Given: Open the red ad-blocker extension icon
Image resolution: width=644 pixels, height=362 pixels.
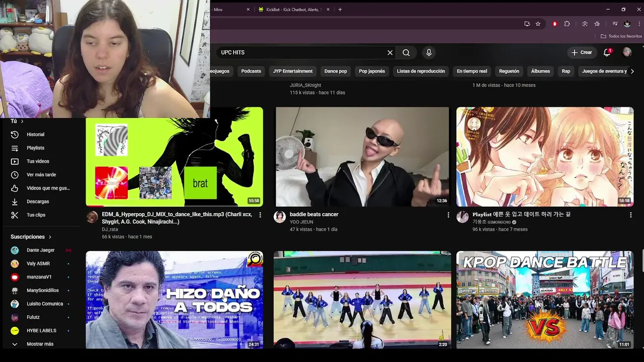Looking at the screenshot, I should [555, 24].
